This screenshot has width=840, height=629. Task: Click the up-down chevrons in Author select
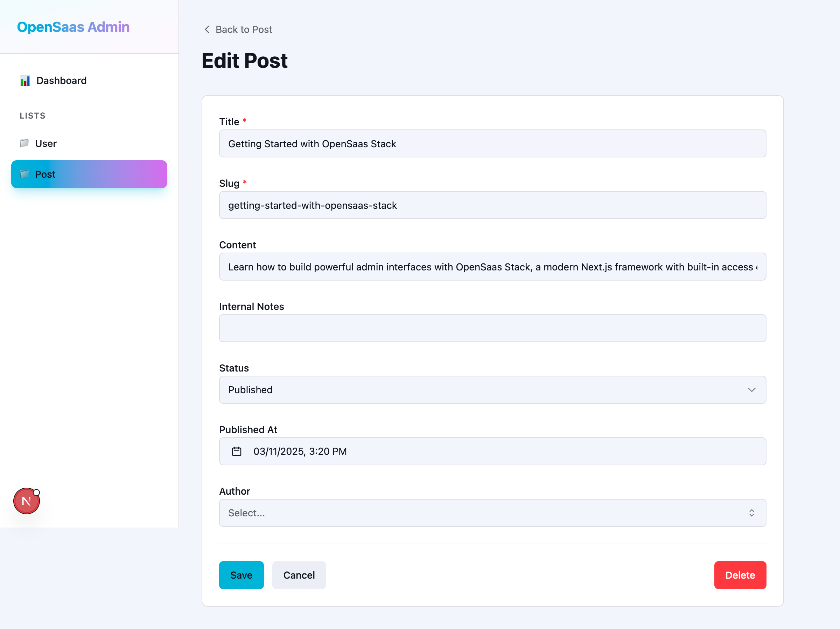pos(752,513)
